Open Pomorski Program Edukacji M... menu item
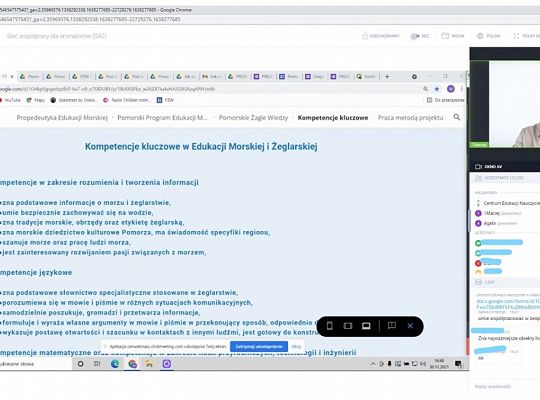The height and width of the screenshot is (400, 540). coord(163,117)
